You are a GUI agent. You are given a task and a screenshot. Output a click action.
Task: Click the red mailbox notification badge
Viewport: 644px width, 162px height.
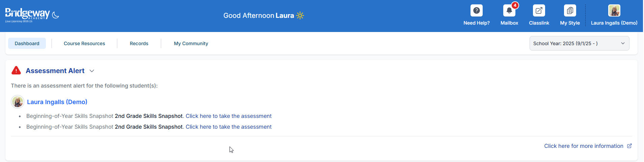click(x=515, y=5)
